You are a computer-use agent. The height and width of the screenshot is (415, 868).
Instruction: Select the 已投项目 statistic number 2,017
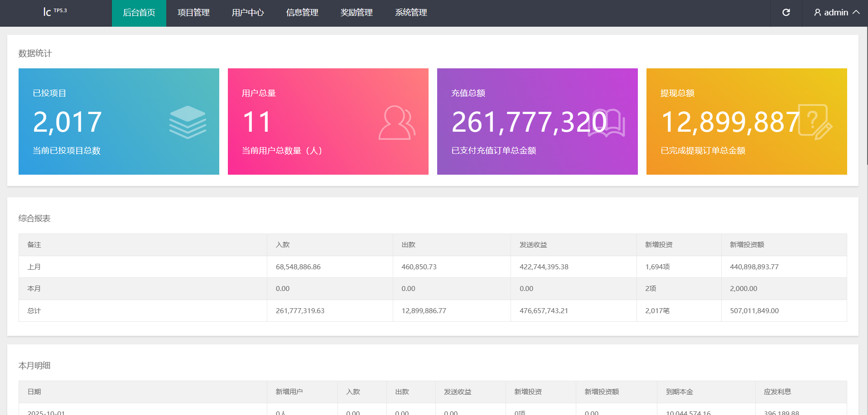tap(68, 122)
